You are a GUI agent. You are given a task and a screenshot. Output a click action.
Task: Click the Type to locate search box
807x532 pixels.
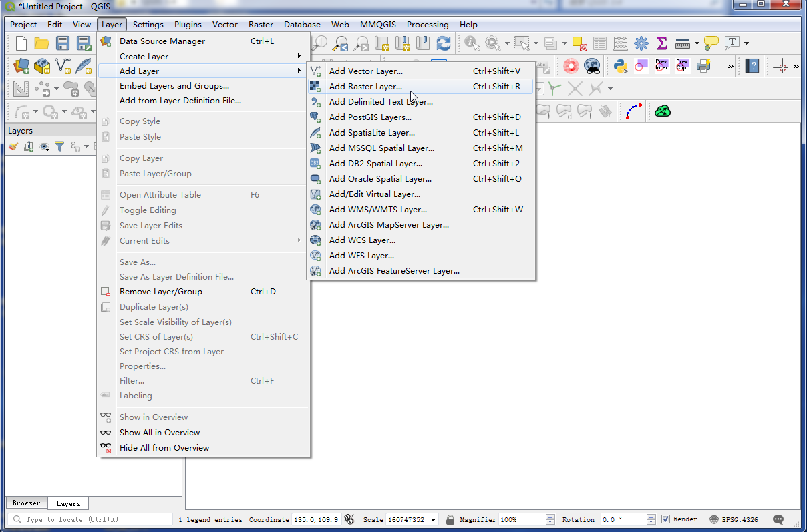tap(90, 519)
